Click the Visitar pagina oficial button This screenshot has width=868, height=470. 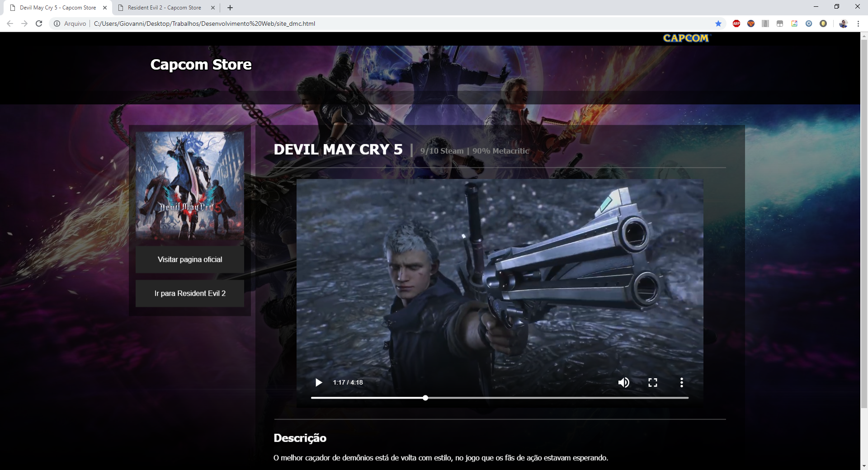click(x=190, y=259)
